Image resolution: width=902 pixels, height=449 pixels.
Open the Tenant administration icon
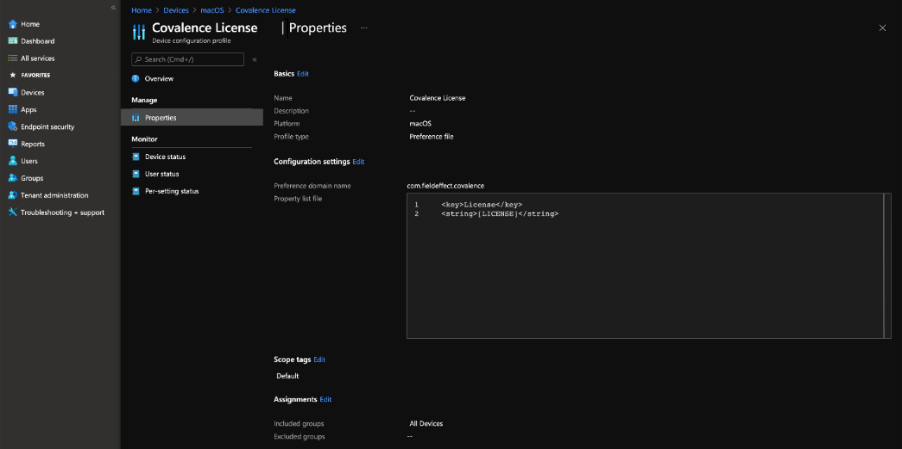point(13,195)
